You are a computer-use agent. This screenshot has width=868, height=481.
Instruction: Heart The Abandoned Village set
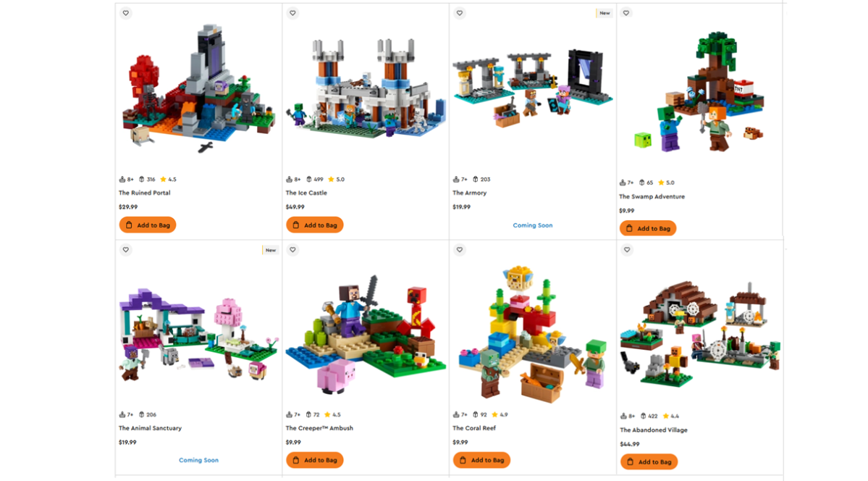point(627,250)
